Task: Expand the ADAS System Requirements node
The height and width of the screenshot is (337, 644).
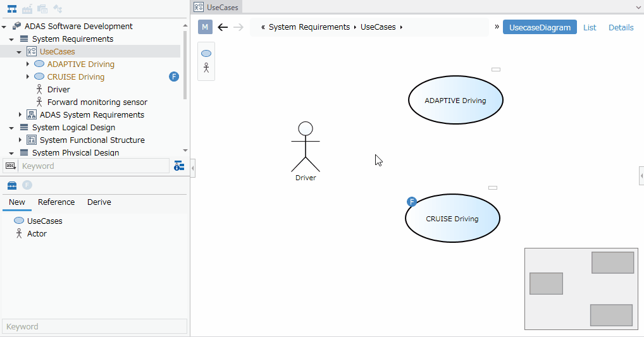Action: tap(20, 114)
